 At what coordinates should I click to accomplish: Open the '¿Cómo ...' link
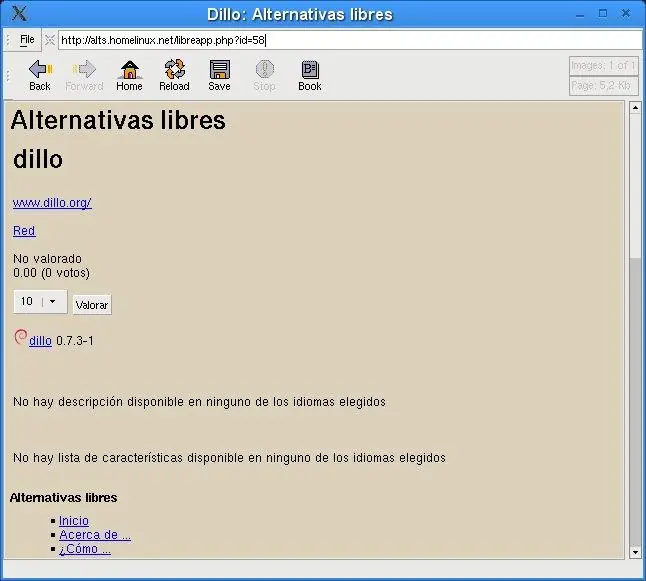[x=85, y=549]
